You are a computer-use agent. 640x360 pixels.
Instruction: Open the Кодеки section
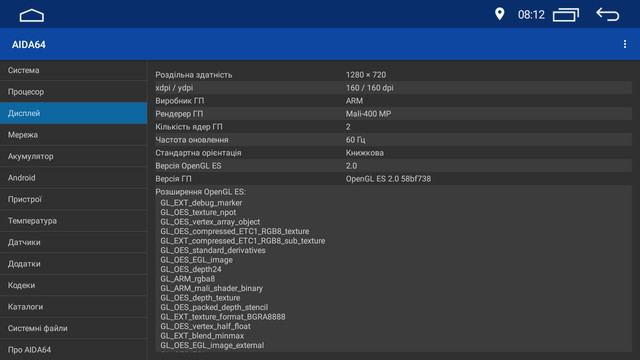[73, 285]
